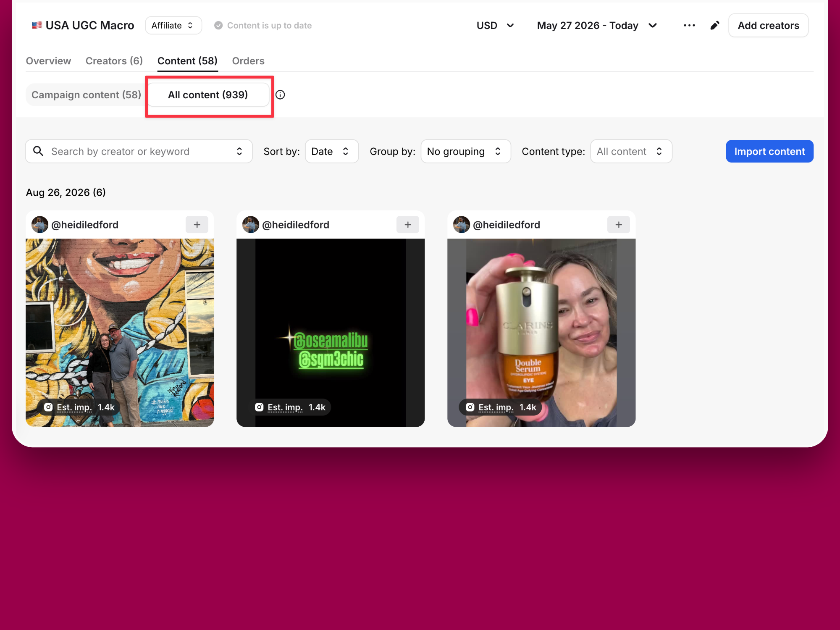Click the avatar on the mural post card
840x630 pixels.
click(40, 225)
